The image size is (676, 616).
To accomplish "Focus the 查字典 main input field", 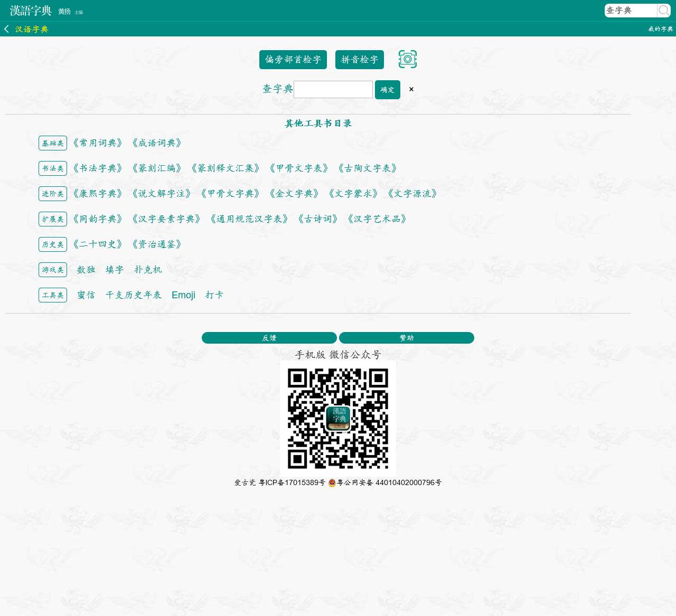I will (x=333, y=89).
